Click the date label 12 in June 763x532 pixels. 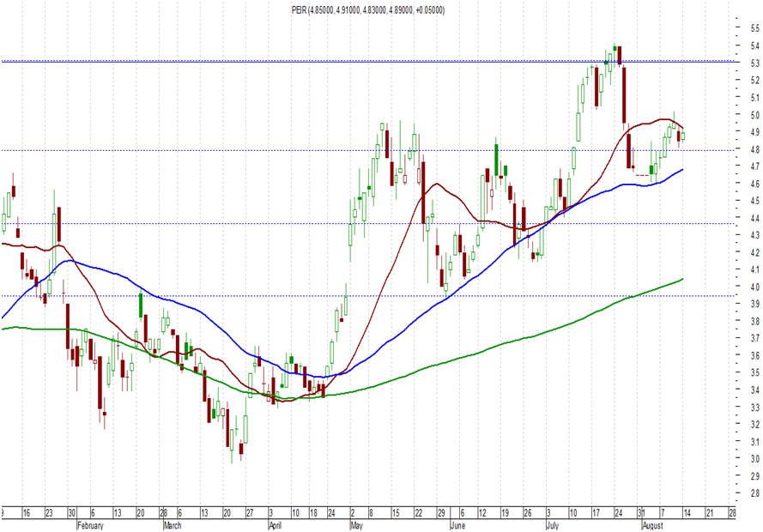coord(482,513)
